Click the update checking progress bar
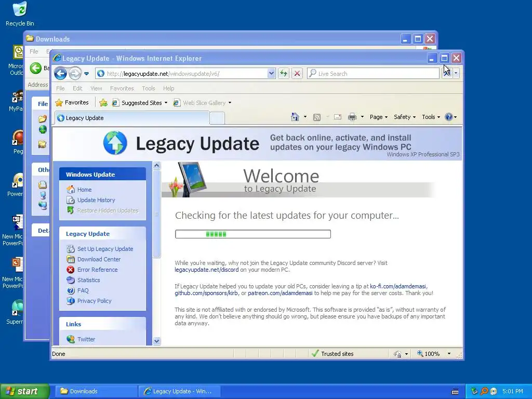532x399 pixels. click(x=253, y=234)
